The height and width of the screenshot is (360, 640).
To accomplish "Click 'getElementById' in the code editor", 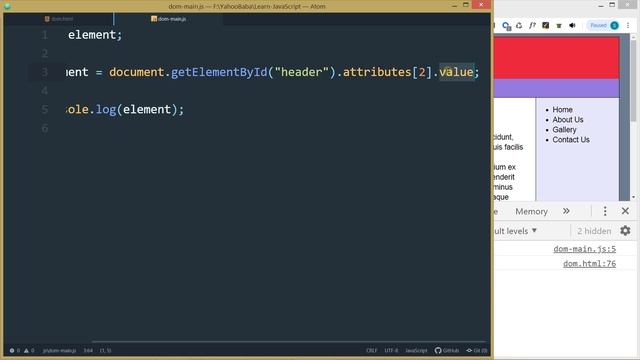I will (219, 72).
